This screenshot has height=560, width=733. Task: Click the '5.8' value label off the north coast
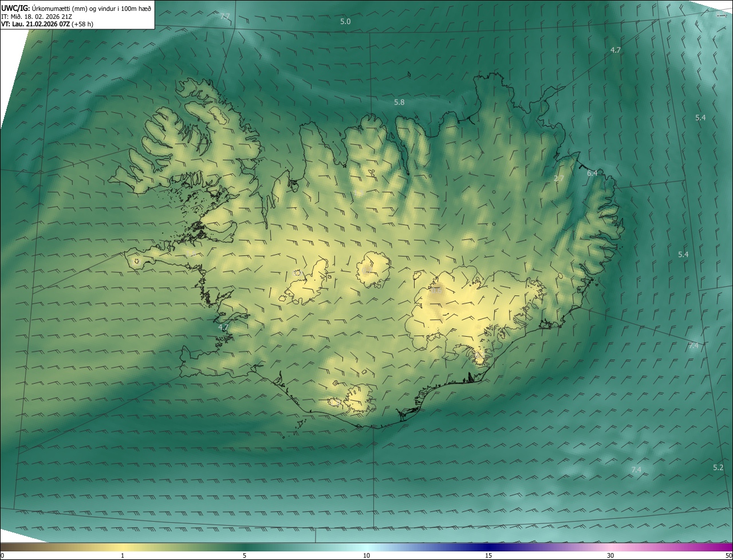pos(399,102)
